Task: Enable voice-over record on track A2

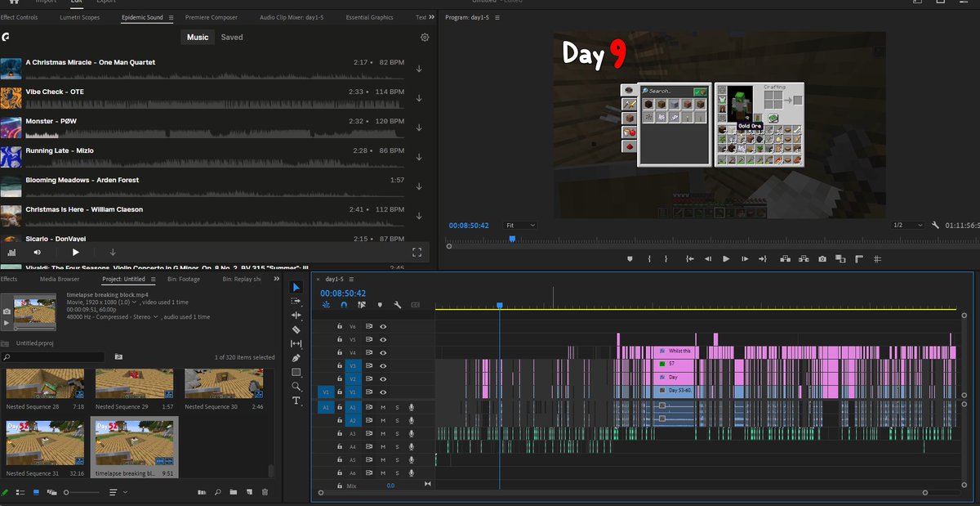Action: (x=412, y=420)
